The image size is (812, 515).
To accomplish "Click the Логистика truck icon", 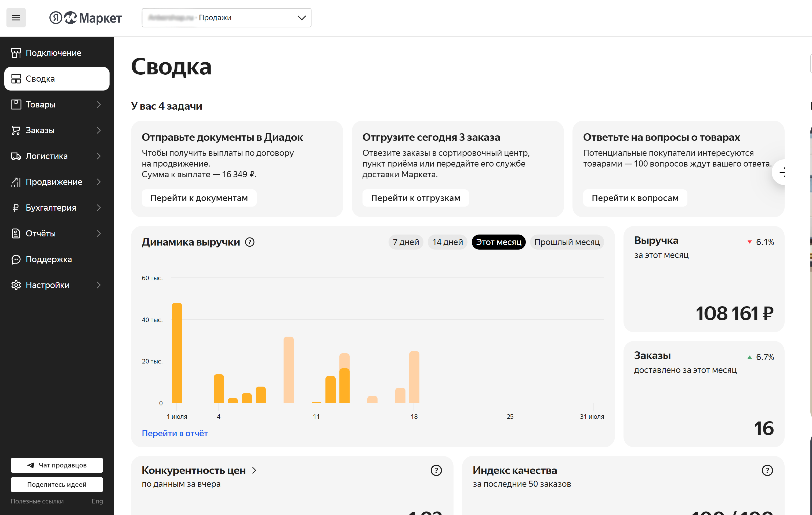I will point(16,156).
